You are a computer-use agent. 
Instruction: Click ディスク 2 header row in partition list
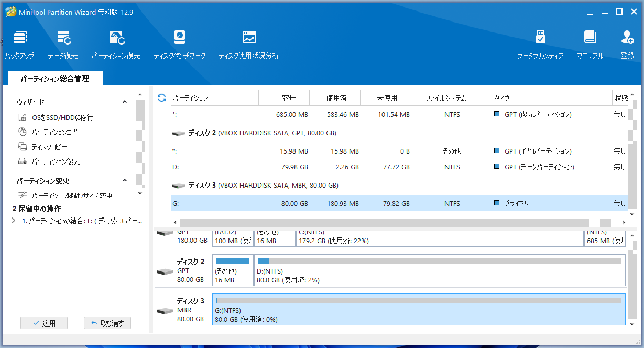tap(399, 133)
